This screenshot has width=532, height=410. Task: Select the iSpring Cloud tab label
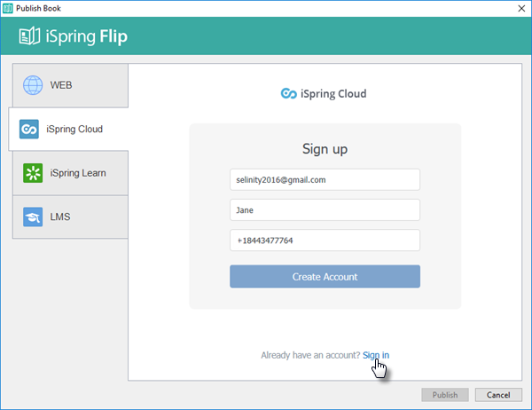(x=74, y=129)
